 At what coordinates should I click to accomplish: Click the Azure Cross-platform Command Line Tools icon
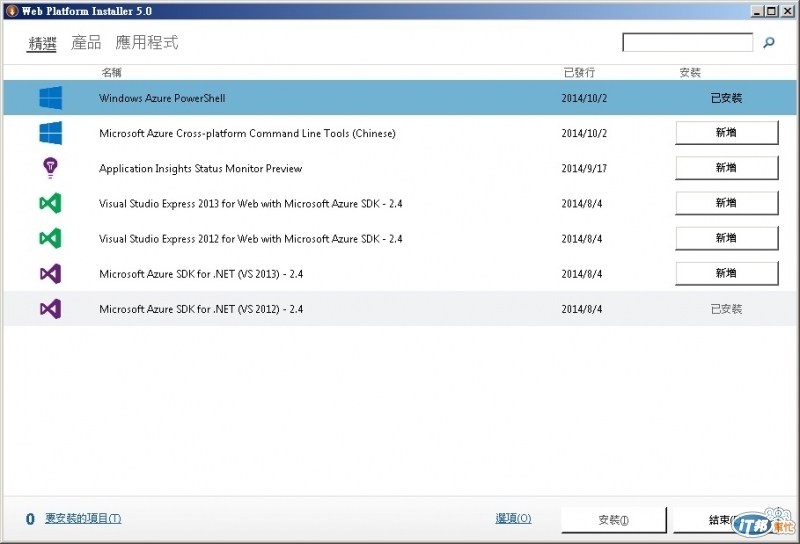51,133
